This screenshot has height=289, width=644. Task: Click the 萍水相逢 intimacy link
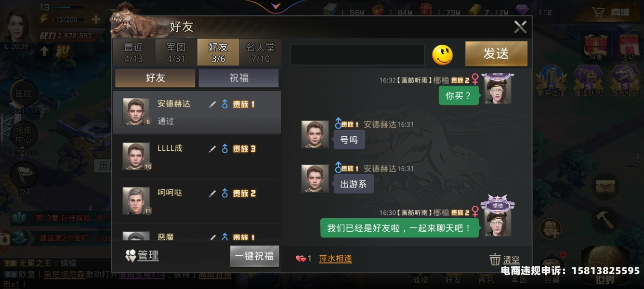336,259
